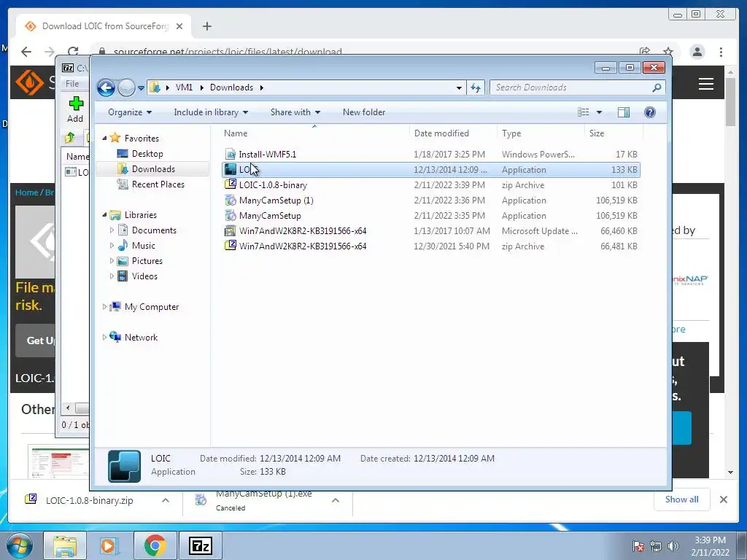The width and height of the screenshot is (747, 560).
Task: Click Explorer's greyed forward arrow button
Action: 126,87
